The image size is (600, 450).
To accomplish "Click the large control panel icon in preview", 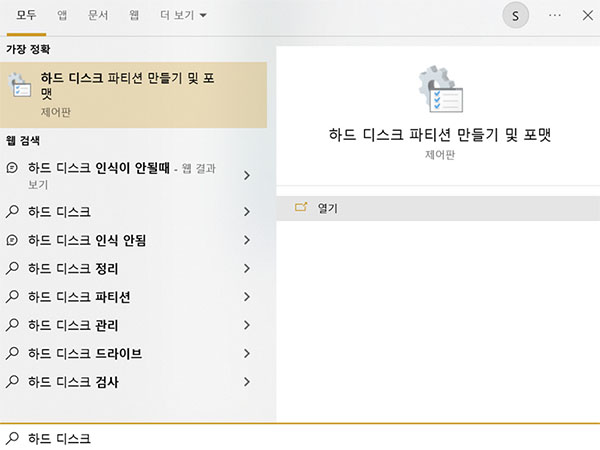I will (x=440, y=89).
